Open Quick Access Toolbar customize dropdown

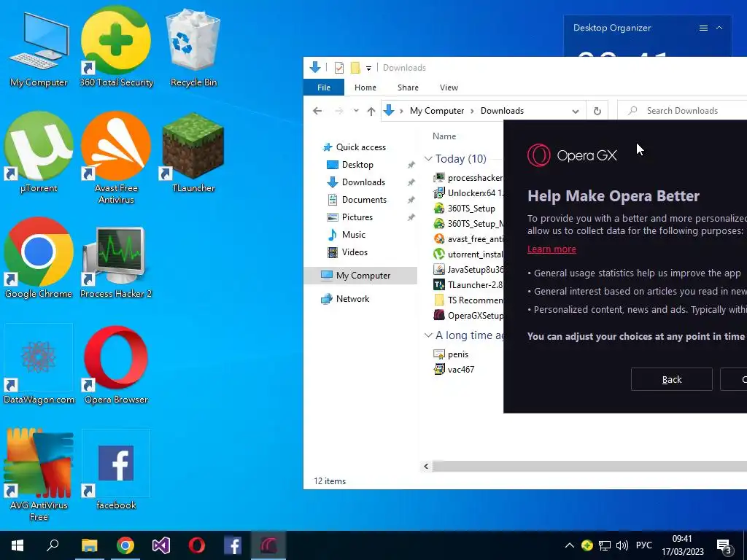(x=368, y=68)
